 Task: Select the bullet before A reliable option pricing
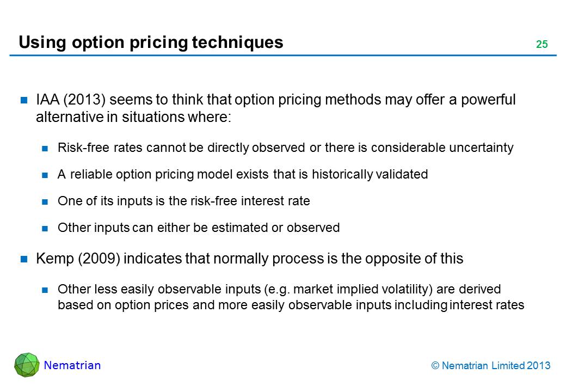tap(46, 175)
